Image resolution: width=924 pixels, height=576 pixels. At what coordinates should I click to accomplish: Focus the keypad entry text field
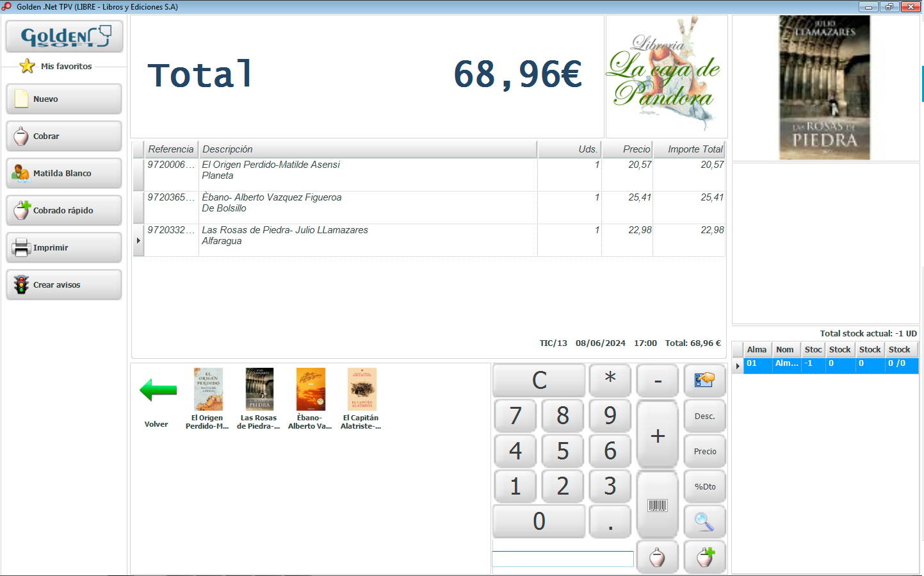coord(563,559)
